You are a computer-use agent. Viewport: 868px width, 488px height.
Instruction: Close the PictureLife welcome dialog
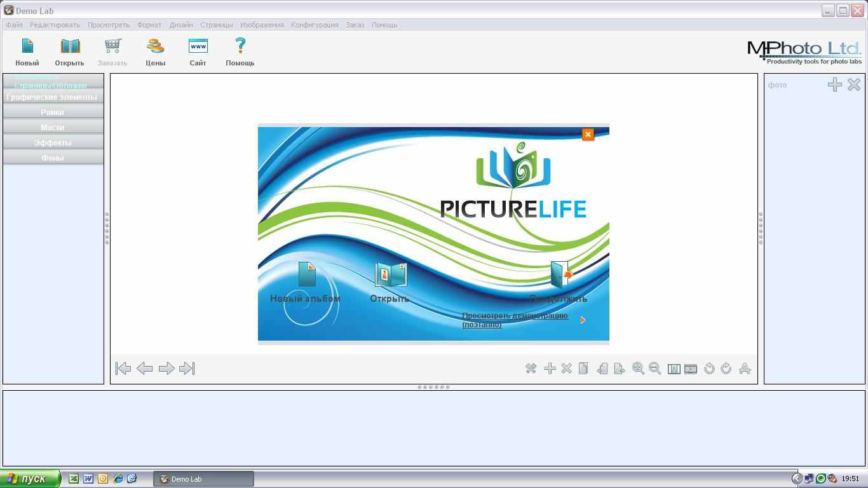click(588, 135)
